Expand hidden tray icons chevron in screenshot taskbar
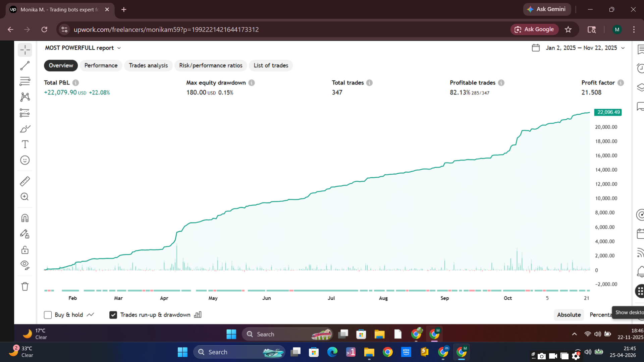This screenshot has height=362, width=644. 574,334
